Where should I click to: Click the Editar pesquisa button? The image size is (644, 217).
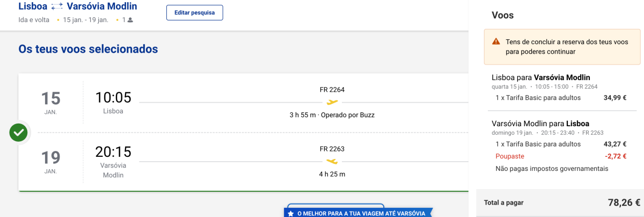194,12
